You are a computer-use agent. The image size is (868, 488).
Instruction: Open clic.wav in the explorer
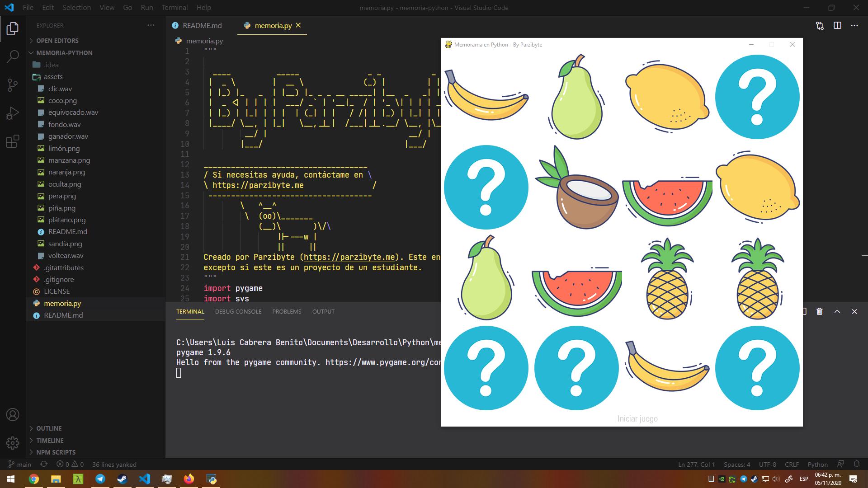(x=60, y=89)
